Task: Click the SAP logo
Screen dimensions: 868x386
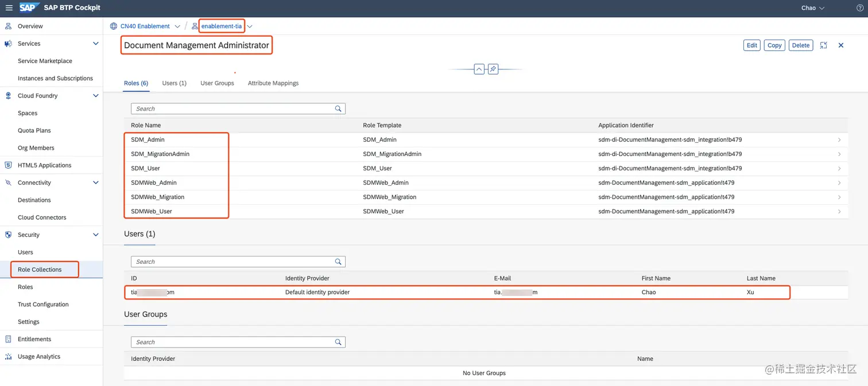Action: 29,7
